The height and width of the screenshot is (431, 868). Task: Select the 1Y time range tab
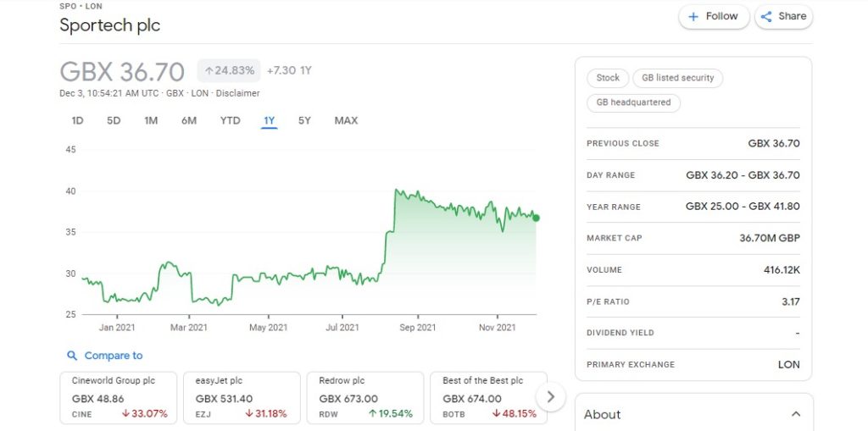pos(269,120)
